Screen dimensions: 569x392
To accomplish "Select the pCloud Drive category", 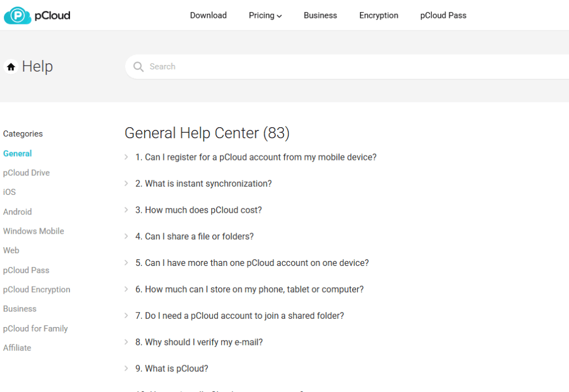I will click(27, 173).
